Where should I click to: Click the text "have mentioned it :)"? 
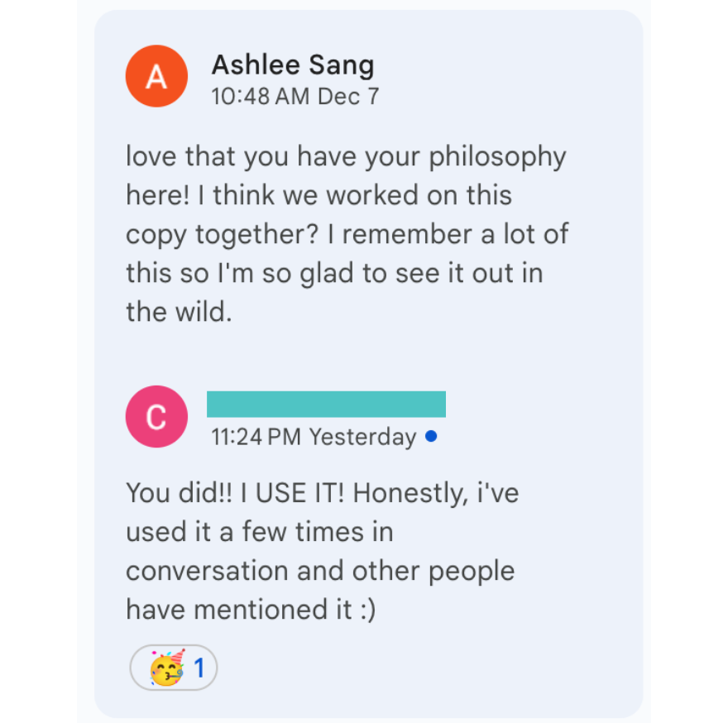tap(251, 610)
